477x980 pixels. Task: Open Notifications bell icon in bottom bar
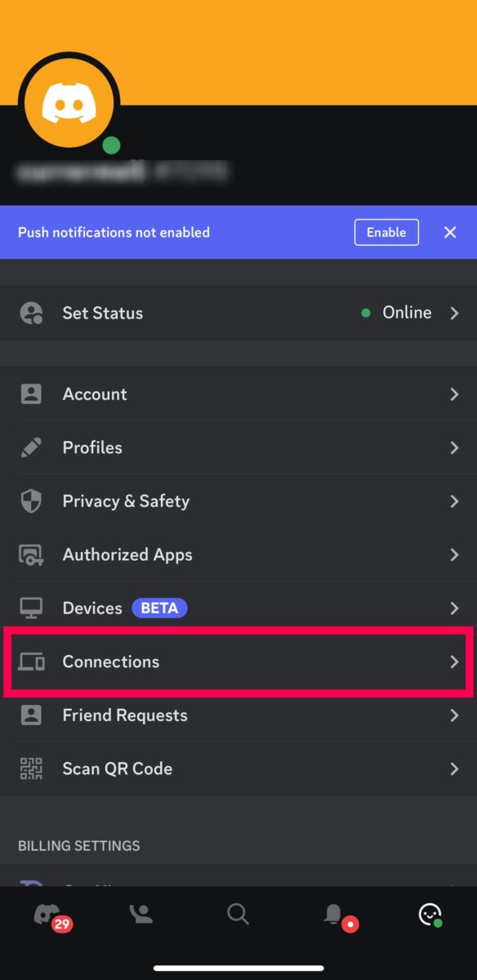(x=333, y=915)
